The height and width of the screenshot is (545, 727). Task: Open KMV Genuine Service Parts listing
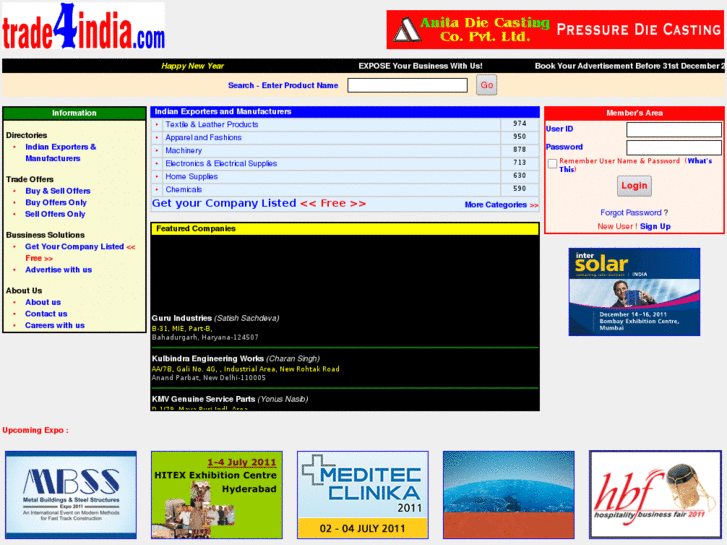point(203,399)
